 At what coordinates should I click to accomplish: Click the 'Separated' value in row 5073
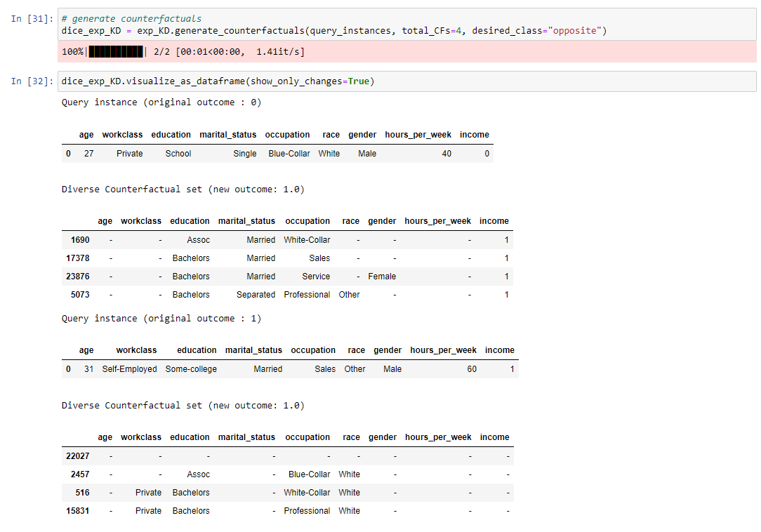(256, 294)
